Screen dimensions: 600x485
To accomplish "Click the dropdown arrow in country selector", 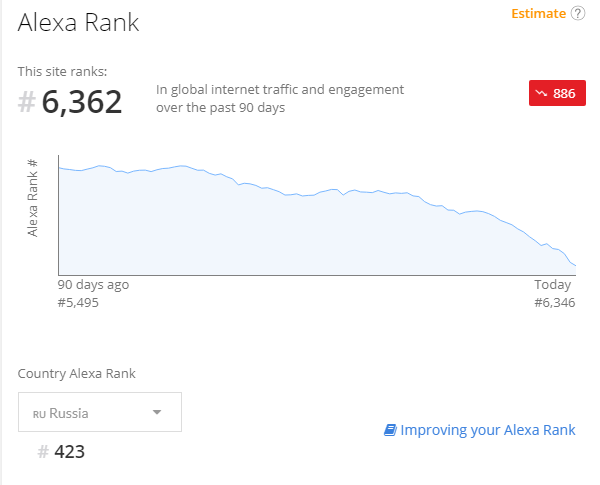I will point(157,412).
